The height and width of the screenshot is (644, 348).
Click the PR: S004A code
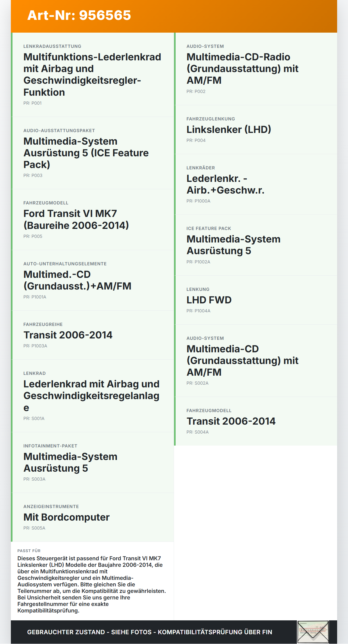coord(197,432)
